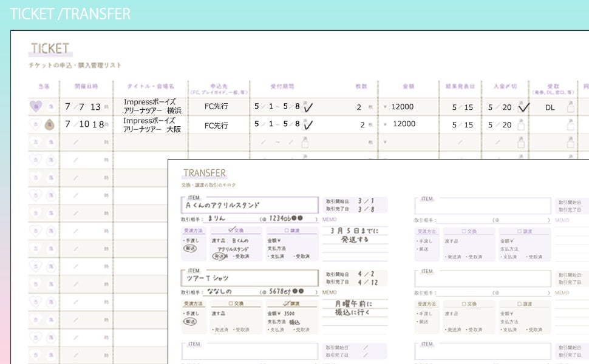589x364 pixels.
Task: Check the 受取 済 checkbox beside DL
Action: tap(571, 107)
